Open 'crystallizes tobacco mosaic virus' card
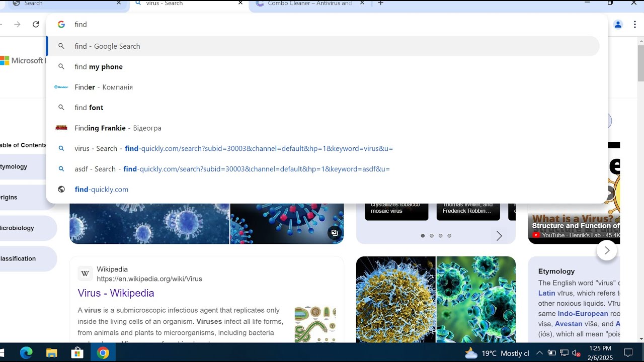 pyautogui.click(x=396, y=211)
